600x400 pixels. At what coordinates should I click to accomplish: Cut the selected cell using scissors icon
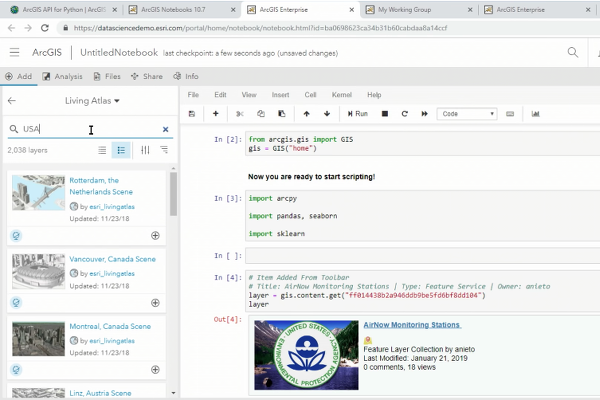240,114
